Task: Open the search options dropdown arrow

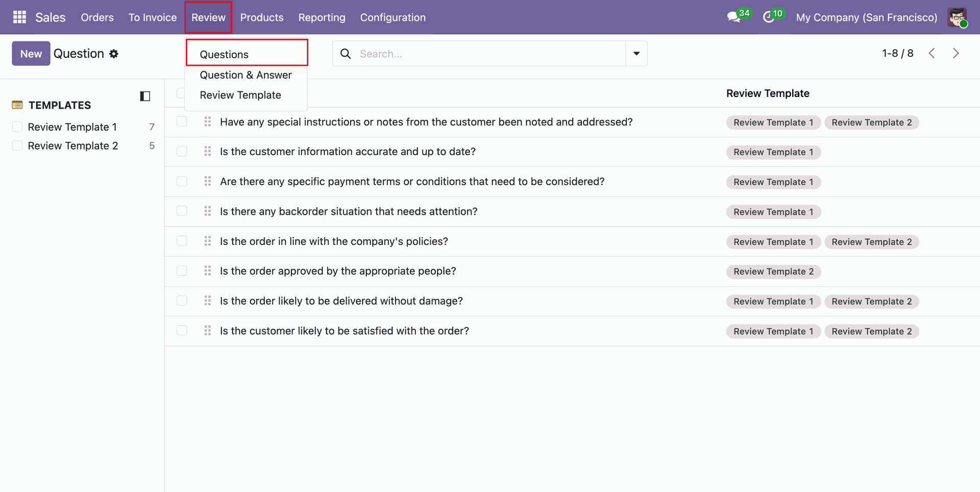Action: pyautogui.click(x=636, y=54)
